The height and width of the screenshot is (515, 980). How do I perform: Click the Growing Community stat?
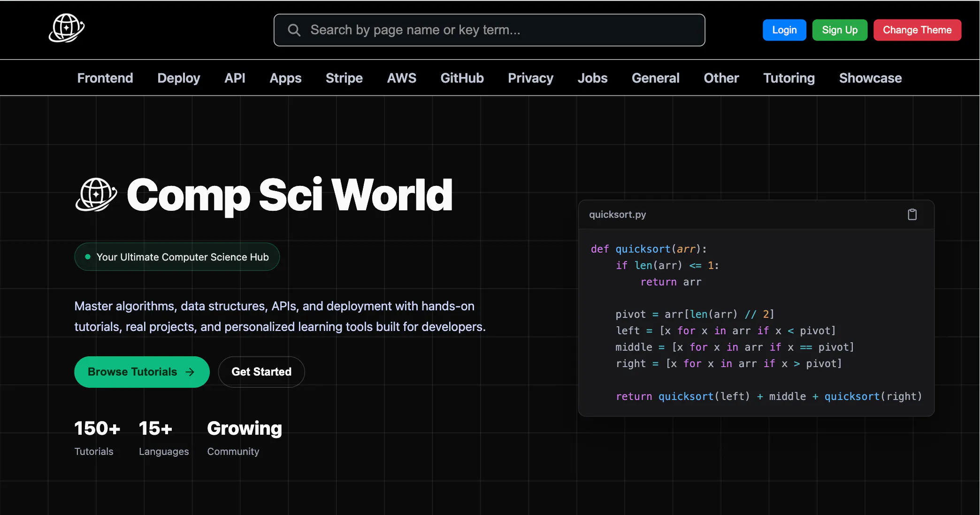coord(245,438)
